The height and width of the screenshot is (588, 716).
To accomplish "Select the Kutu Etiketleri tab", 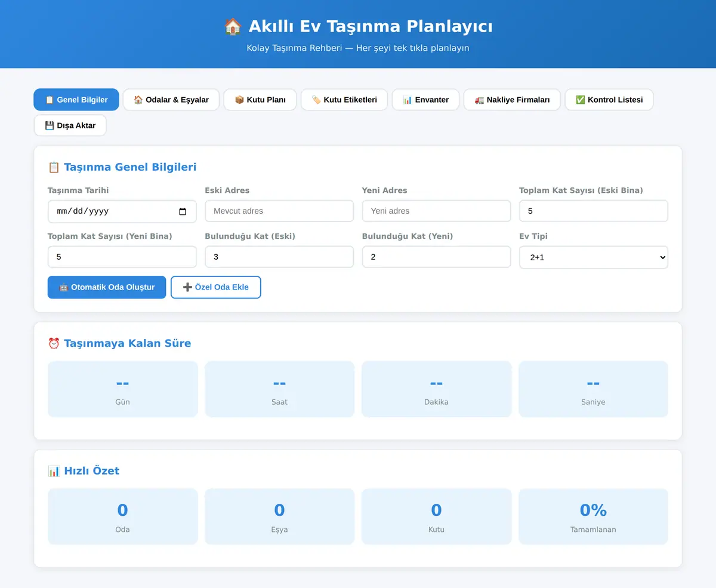I will pos(344,100).
